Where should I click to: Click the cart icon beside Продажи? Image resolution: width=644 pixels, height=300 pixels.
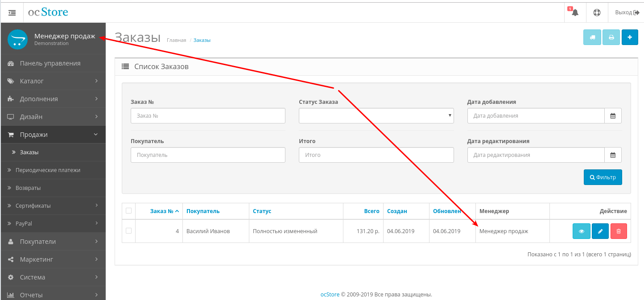pyautogui.click(x=11, y=135)
